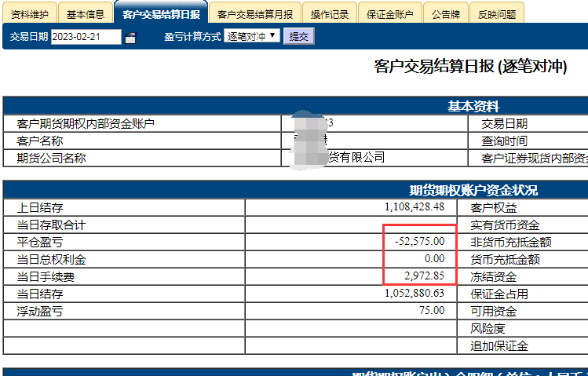Click the 上日结存 value 1,108,428.48
The height and width of the screenshot is (376, 588).
click(415, 207)
